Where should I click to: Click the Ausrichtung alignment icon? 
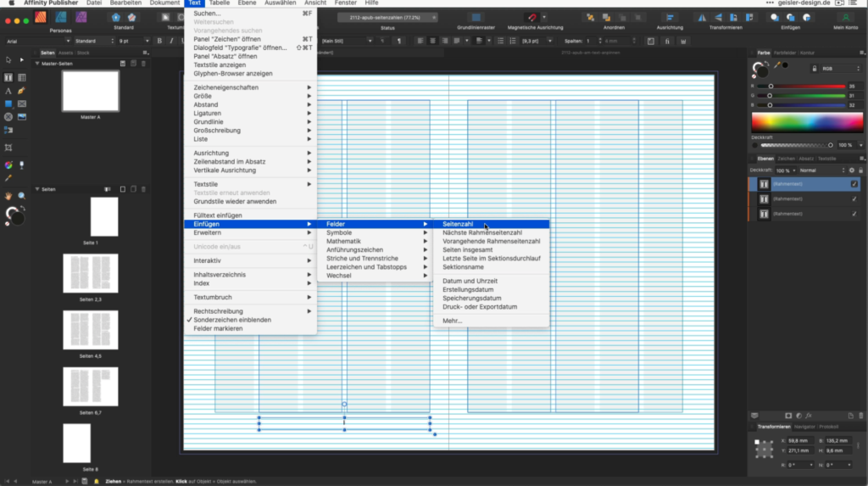(x=670, y=17)
